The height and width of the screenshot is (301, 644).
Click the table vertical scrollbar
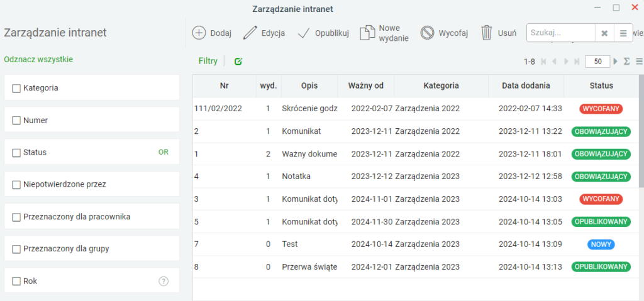pos(641,131)
